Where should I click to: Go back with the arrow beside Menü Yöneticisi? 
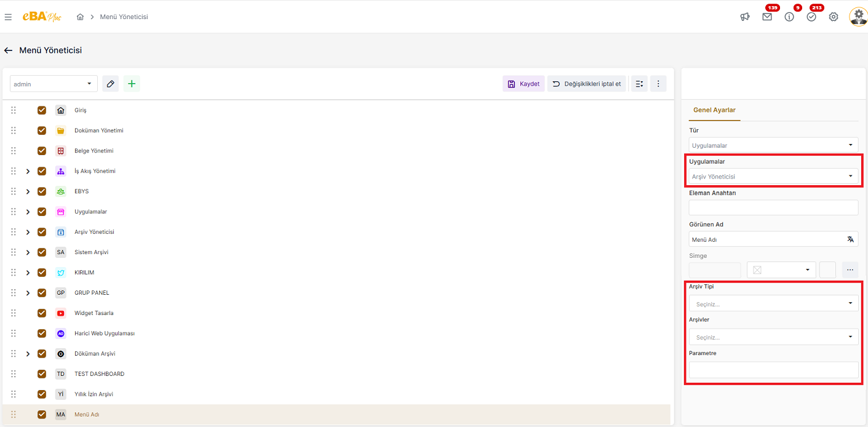(8, 50)
